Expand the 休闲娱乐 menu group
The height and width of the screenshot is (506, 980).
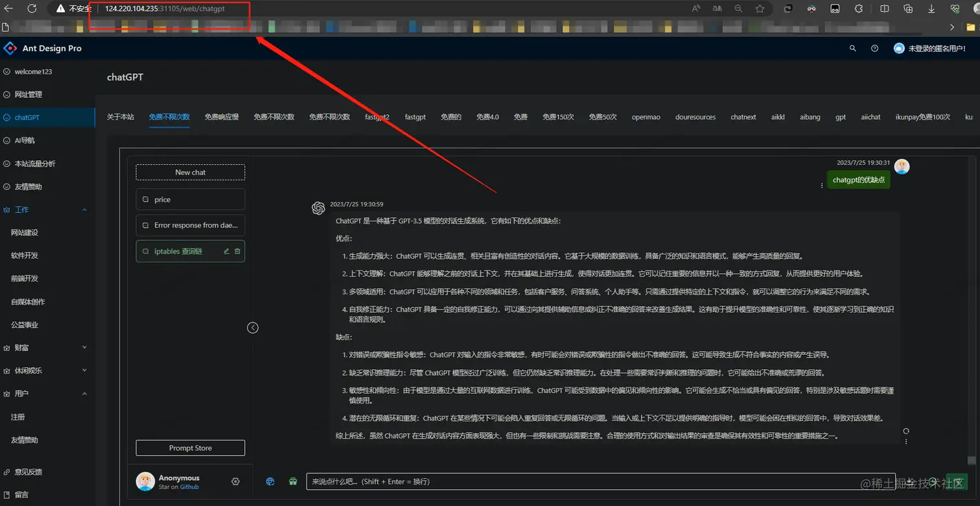point(84,370)
